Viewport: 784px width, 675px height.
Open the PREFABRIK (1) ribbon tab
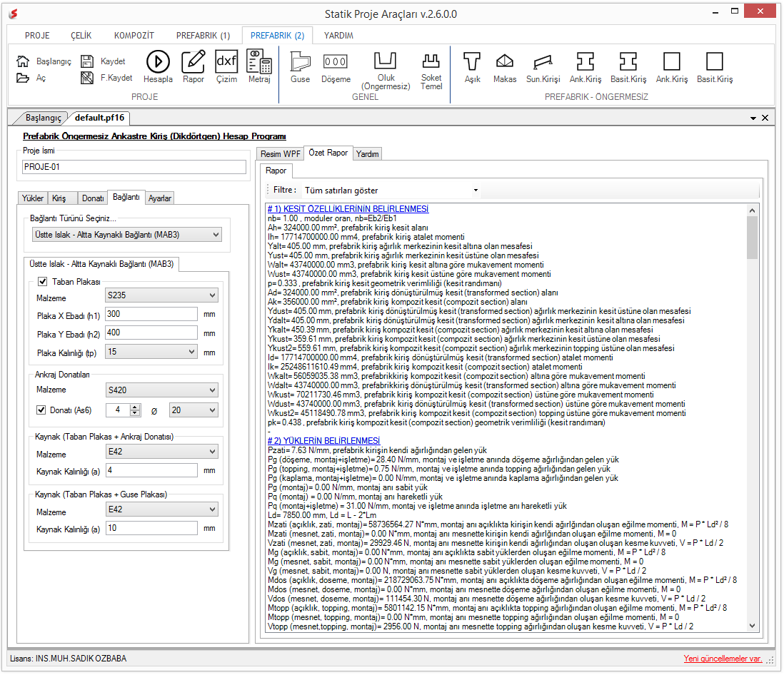[203, 36]
